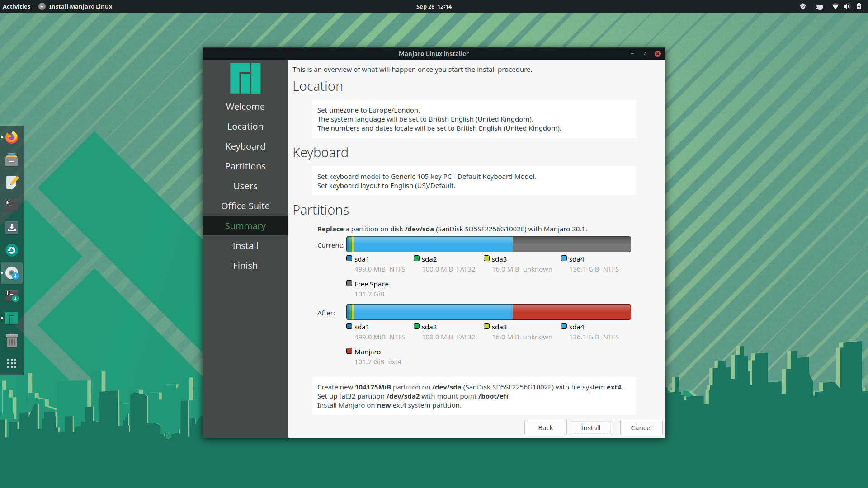Go to the Location step
The image size is (868, 488).
click(x=245, y=127)
